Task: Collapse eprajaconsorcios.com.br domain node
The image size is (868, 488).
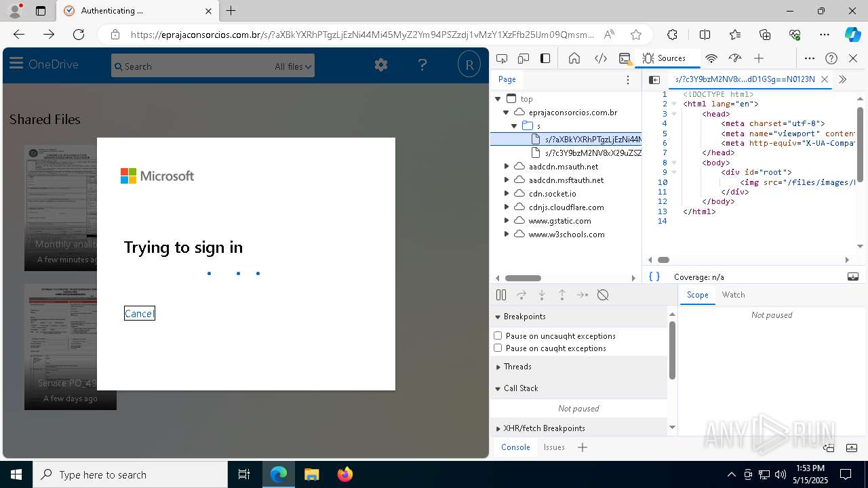Action: [x=506, y=113]
